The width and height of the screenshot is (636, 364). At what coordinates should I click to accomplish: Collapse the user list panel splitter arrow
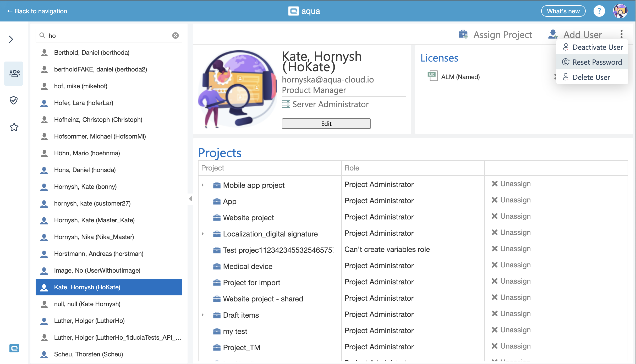point(190,199)
